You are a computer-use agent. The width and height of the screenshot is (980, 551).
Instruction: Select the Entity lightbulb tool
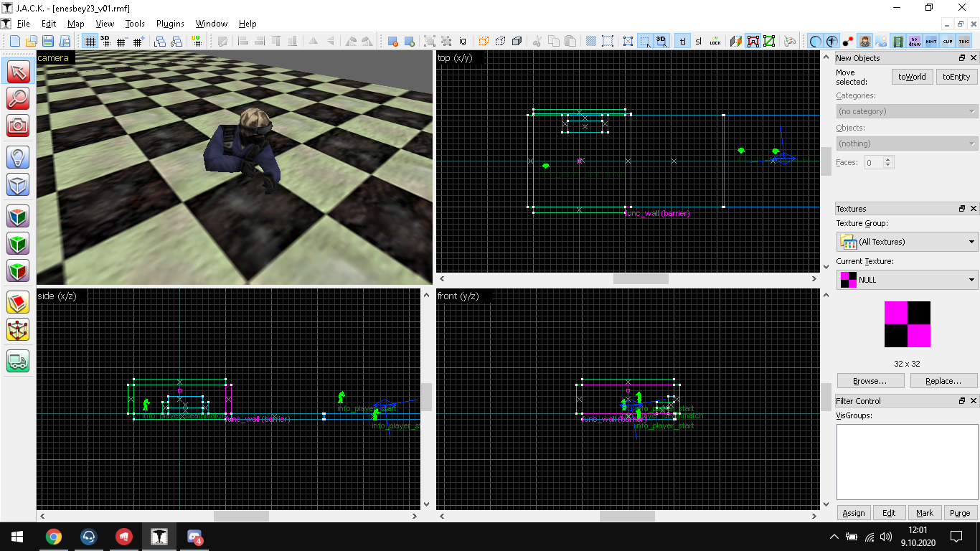tap(18, 157)
